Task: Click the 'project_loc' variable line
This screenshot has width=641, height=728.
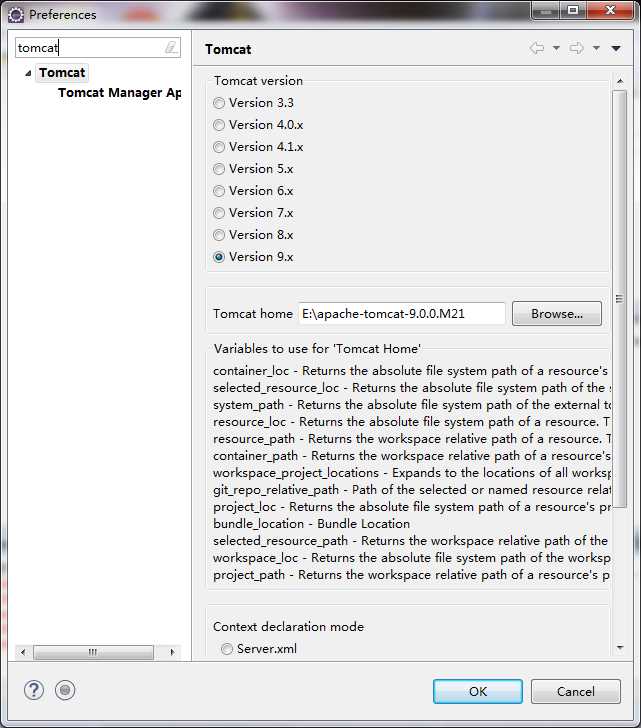Action: (412, 507)
